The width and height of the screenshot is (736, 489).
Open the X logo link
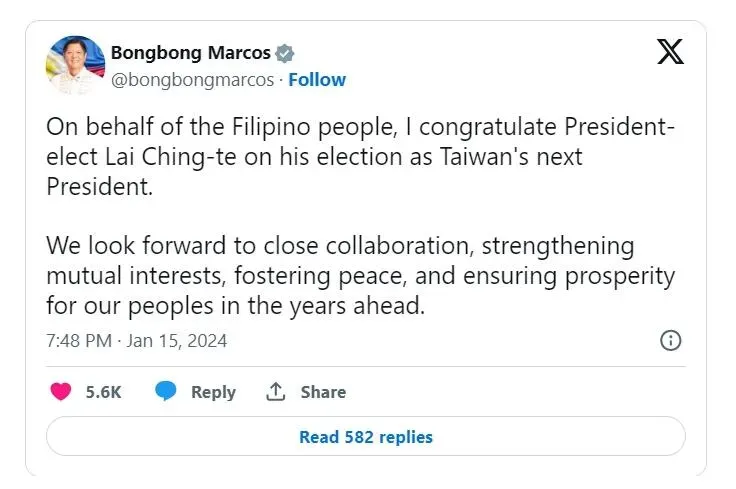[670, 51]
